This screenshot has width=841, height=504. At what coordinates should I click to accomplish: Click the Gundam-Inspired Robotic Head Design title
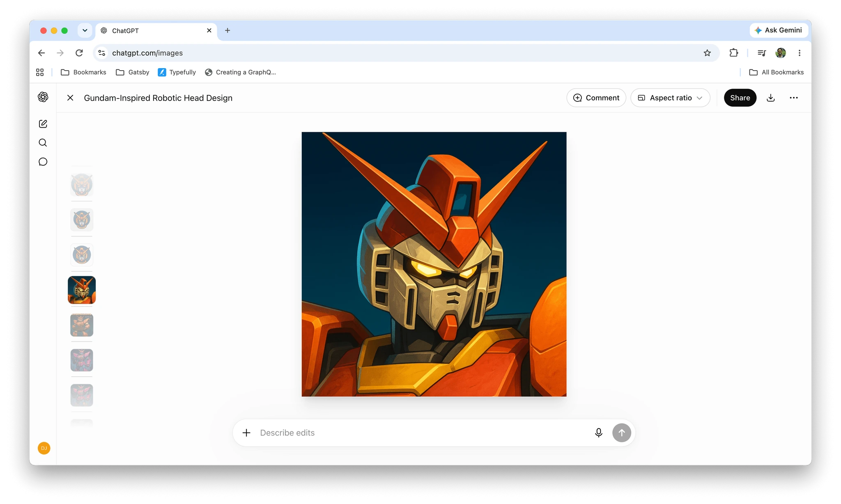pos(158,98)
